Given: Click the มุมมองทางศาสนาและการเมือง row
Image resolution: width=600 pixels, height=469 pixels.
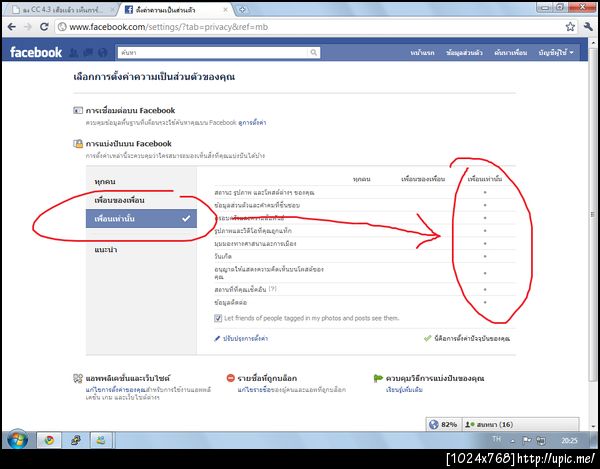Looking at the screenshot, I should [364, 244].
